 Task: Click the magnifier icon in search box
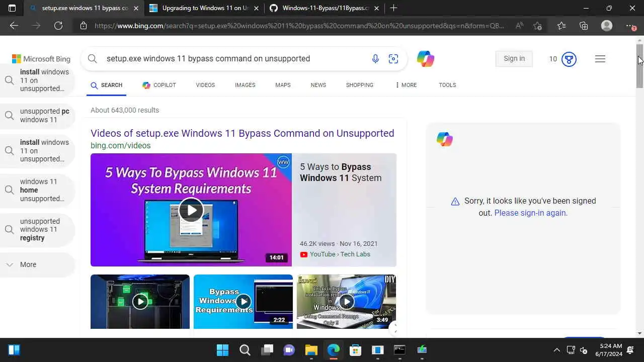point(92,59)
